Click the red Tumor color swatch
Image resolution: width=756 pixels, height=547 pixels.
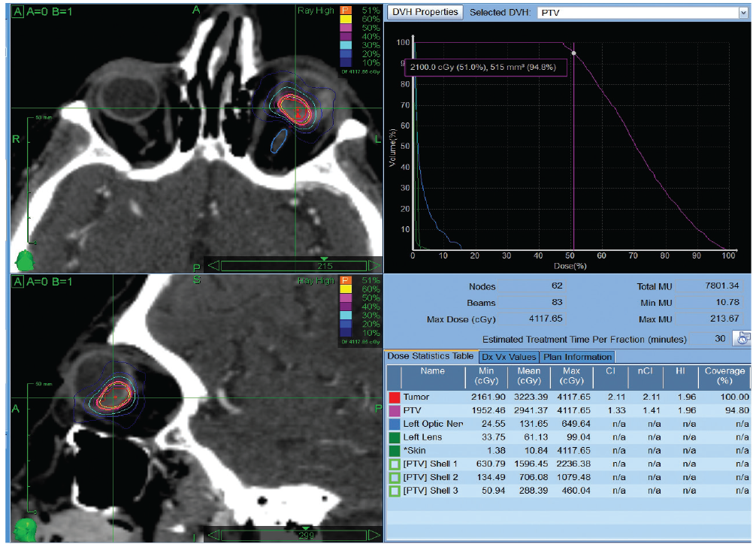pos(395,397)
